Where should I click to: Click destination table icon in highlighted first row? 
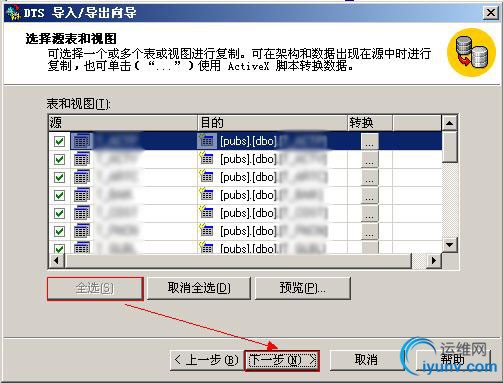point(207,140)
